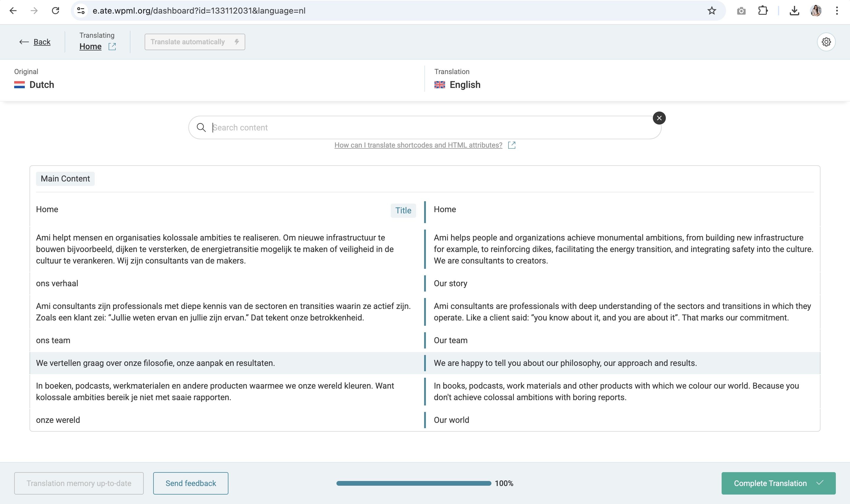Select original text 'ons team'
Viewport: 850px width, 504px height.
tap(53, 340)
